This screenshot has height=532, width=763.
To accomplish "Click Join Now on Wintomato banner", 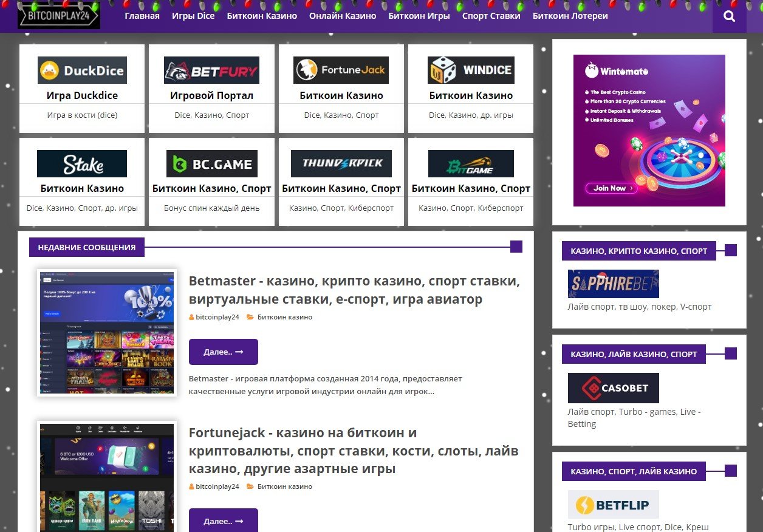I will click(x=611, y=188).
